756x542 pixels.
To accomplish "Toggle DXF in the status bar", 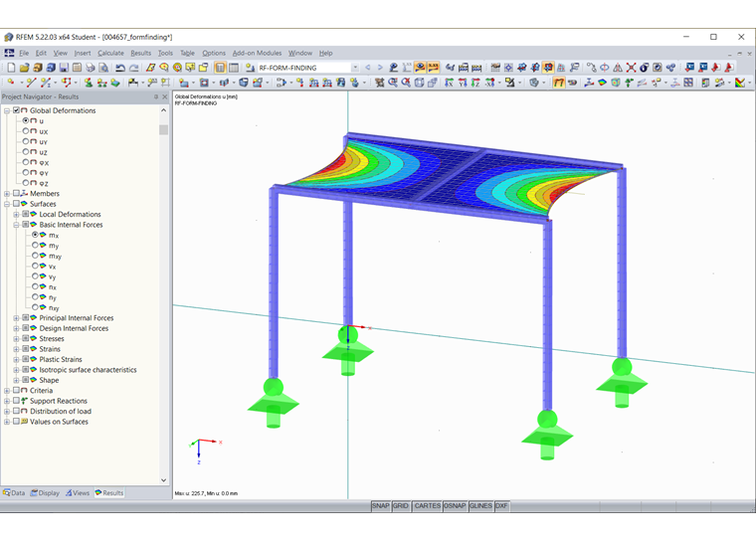I will coord(501,506).
